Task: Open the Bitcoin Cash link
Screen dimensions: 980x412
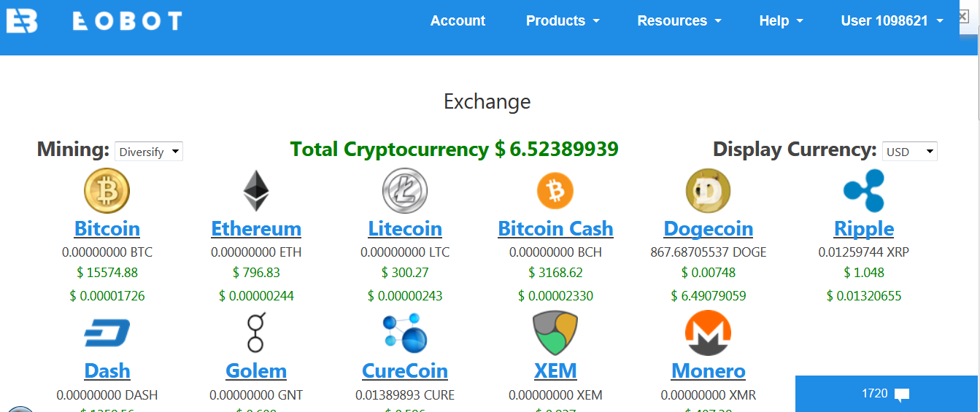Action: pyautogui.click(x=555, y=229)
